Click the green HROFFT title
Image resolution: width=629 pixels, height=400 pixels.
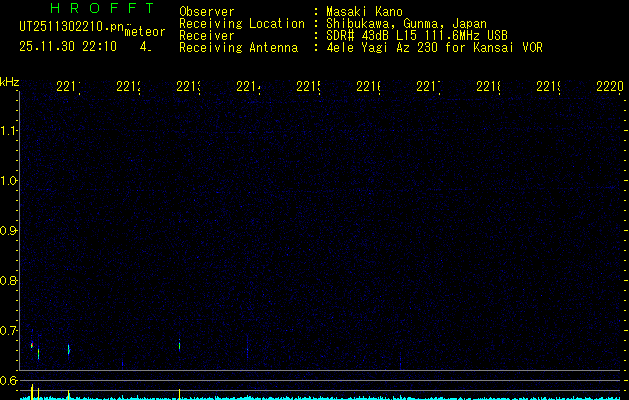pyautogui.click(x=102, y=8)
